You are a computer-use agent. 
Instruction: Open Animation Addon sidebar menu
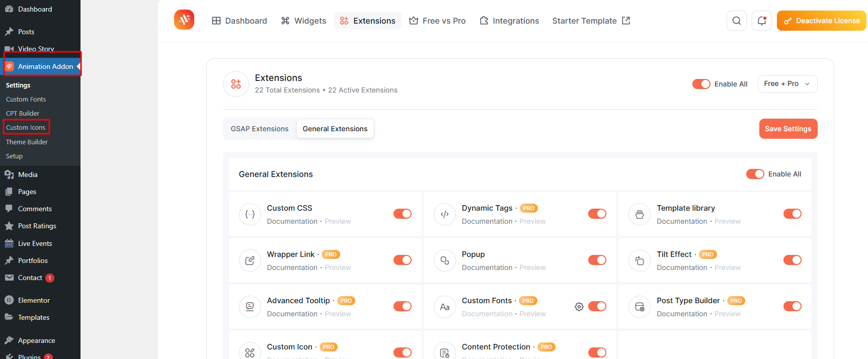40,66
